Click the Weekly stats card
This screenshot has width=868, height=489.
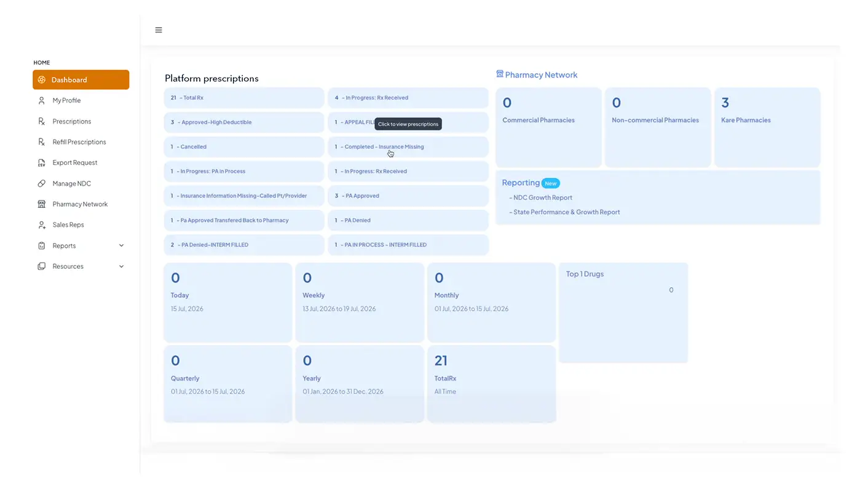(x=360, y=303)
